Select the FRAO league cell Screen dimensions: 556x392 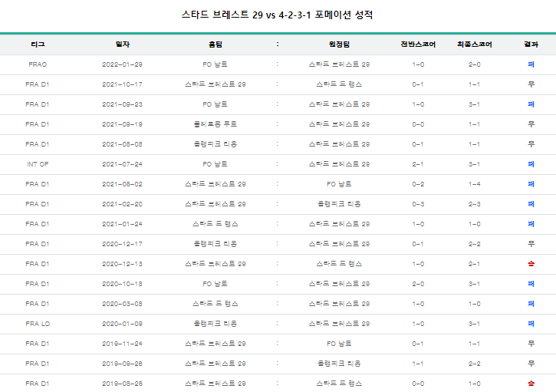coord(38,64)
